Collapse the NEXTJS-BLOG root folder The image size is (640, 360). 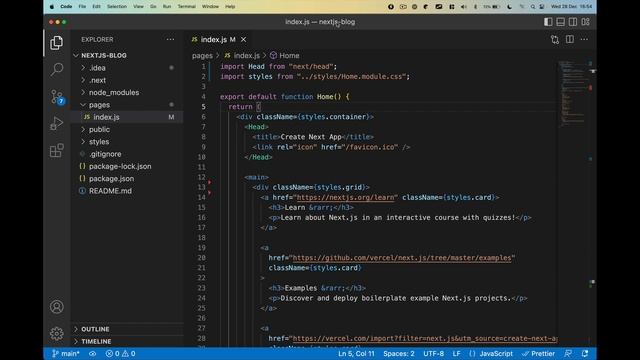pyautogui.click(x=127, y=56)
